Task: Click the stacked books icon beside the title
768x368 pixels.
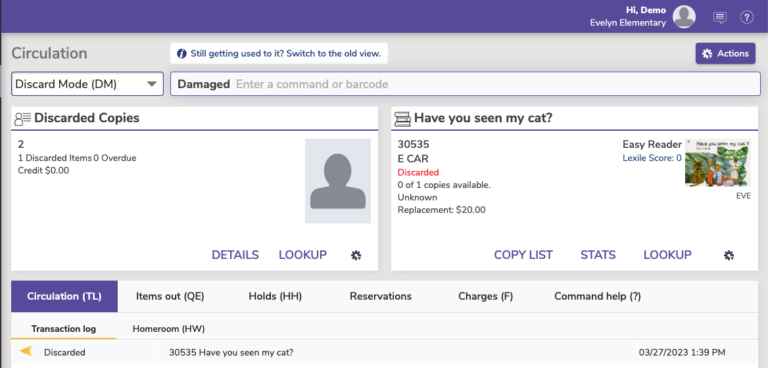Action: (x=403, y=118)
